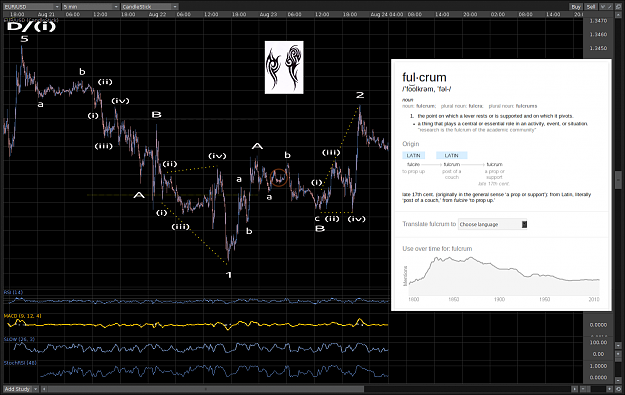Viewport: 625px width, 395px height.
Task: Click the Origin heading in dictionary panel
Action: coord(411,144)
